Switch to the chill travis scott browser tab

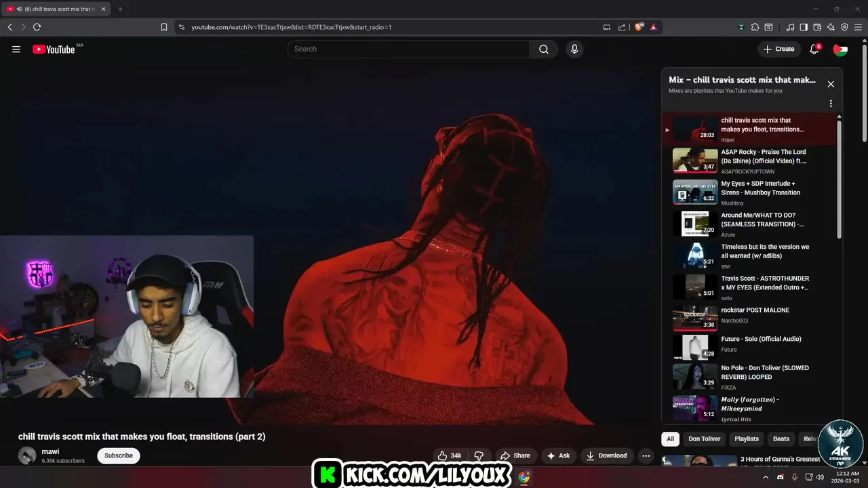click(56, 9)
